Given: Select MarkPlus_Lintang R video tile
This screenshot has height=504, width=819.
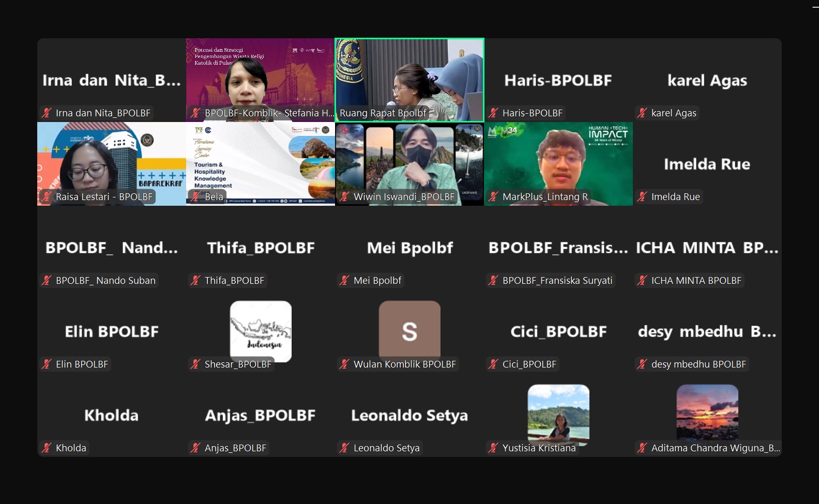Looking at the screenshot, I should pos(558,164).
